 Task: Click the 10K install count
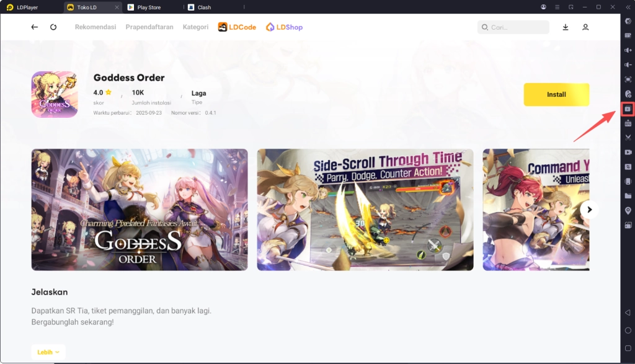tap(138, 93)
